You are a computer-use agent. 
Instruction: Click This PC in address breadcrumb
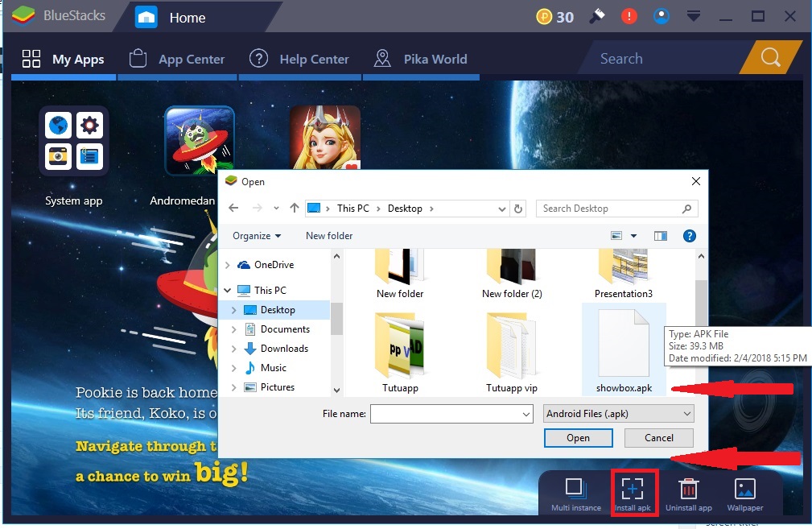click(x=353, y=209)
